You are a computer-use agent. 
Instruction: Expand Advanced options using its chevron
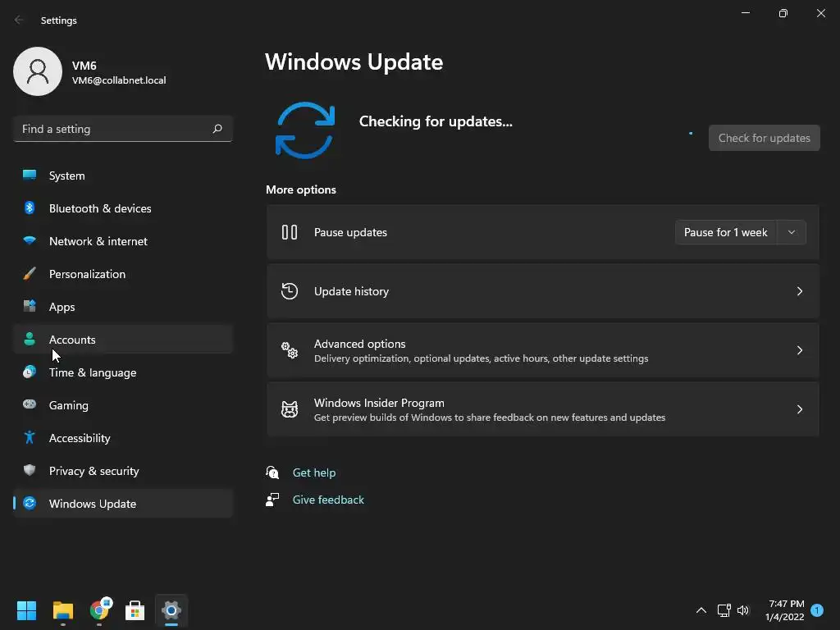799,349
